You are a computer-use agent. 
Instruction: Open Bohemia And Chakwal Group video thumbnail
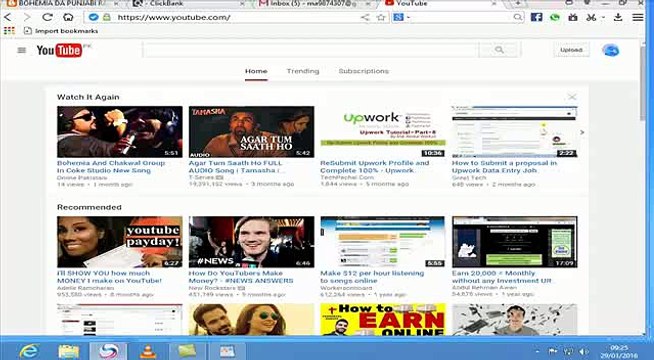pyautogui.click(x=120, y=131)
